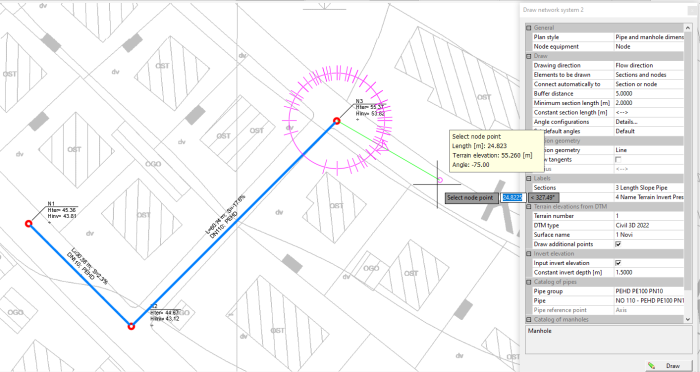Viewport: 700px width, 372px height.
Task: Change the Drawing direction value
Action: click(649, 65)
